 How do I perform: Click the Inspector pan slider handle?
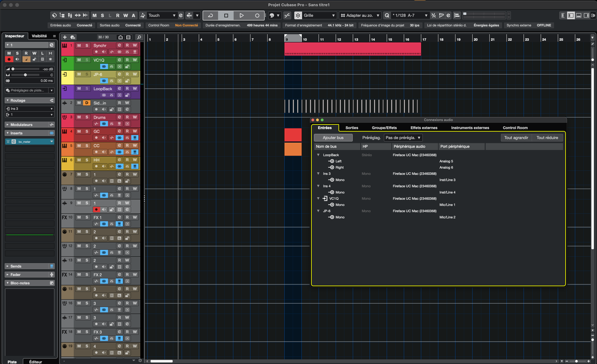point(26,75)
